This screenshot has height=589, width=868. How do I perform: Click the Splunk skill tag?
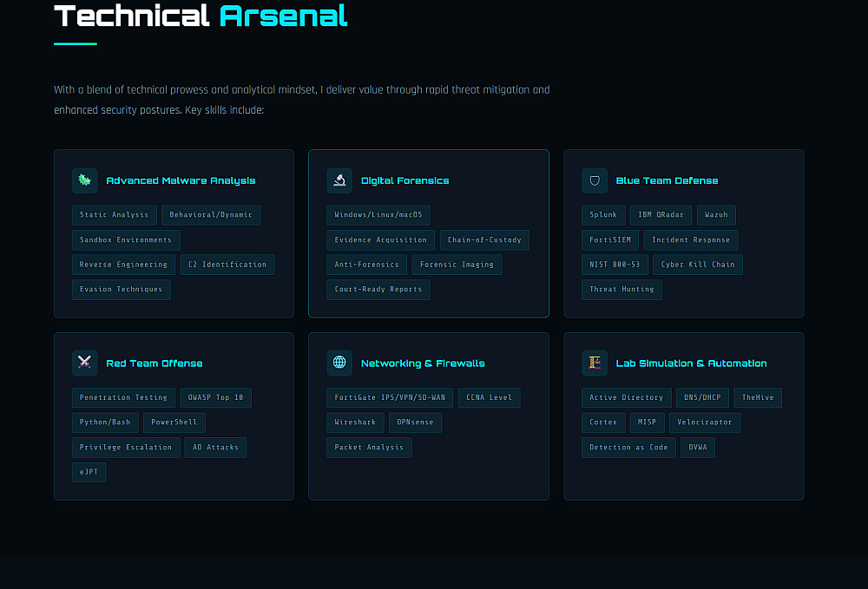pos(603,215)
